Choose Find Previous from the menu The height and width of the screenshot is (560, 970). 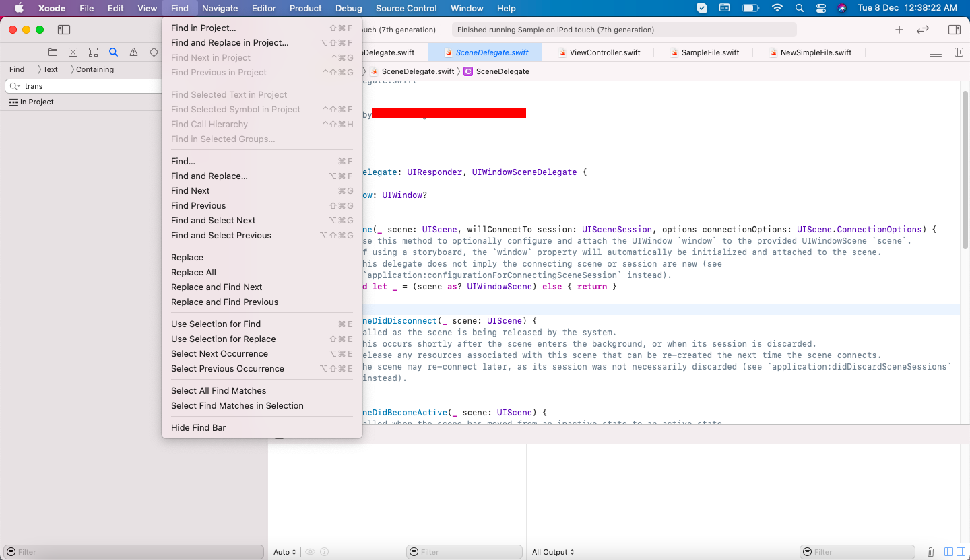(262, 205)
